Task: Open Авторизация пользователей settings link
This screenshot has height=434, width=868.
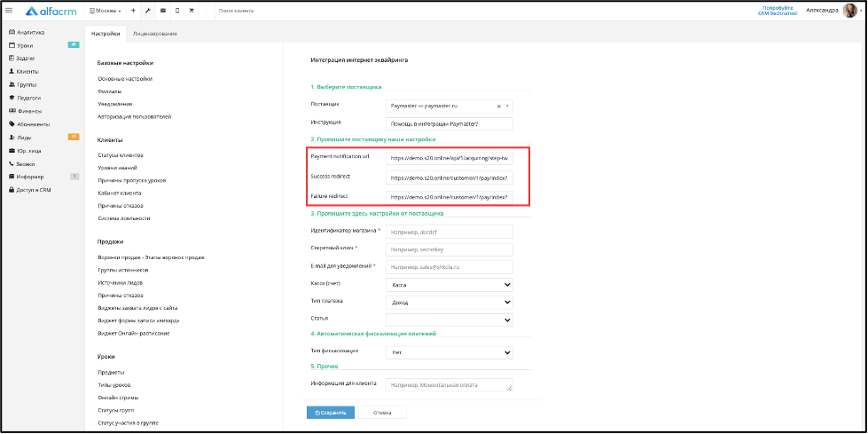Action: pyautogui.click(x=135, y=117)
